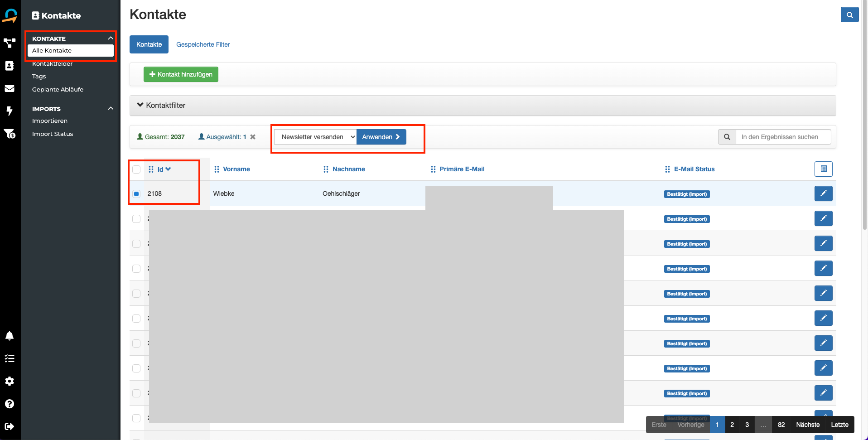Image resolution: width=868 pixels, height=440 pixels.
Task: Click the logout icon in sidebar
Action: point(10,426)
